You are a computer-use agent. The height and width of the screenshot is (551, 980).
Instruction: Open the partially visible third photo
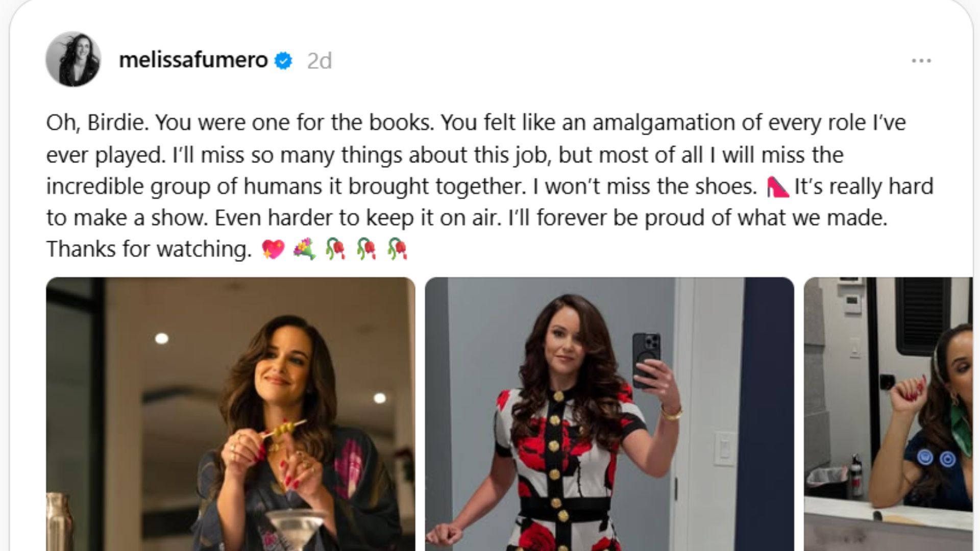[x=888, y=414]
